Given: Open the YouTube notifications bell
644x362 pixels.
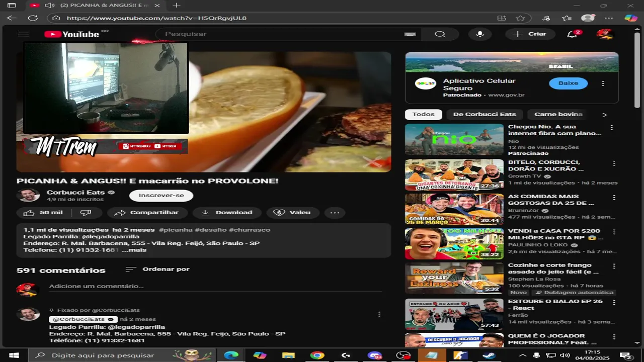Looking at the screenshot, I should [572, 34].
